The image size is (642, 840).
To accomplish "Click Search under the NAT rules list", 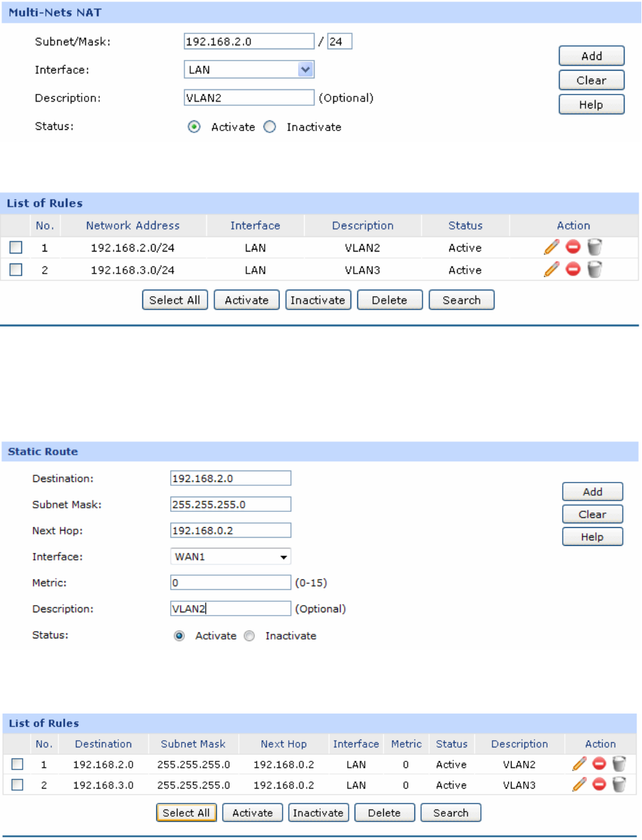I will coord(461,300).
